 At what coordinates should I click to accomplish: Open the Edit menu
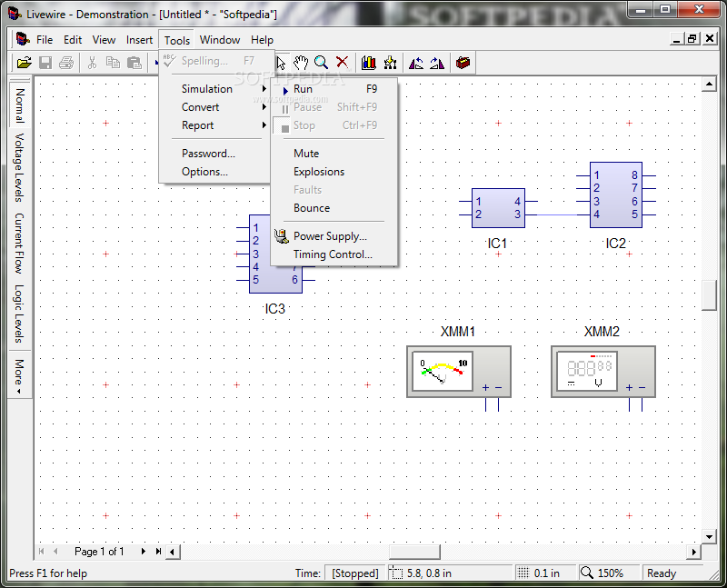coord(73,40)
